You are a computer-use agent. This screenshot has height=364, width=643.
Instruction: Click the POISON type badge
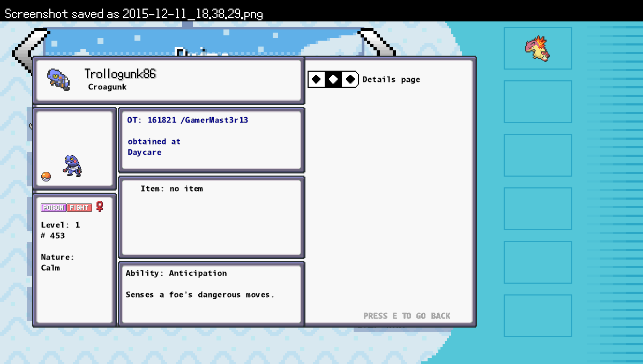point(54,208)
